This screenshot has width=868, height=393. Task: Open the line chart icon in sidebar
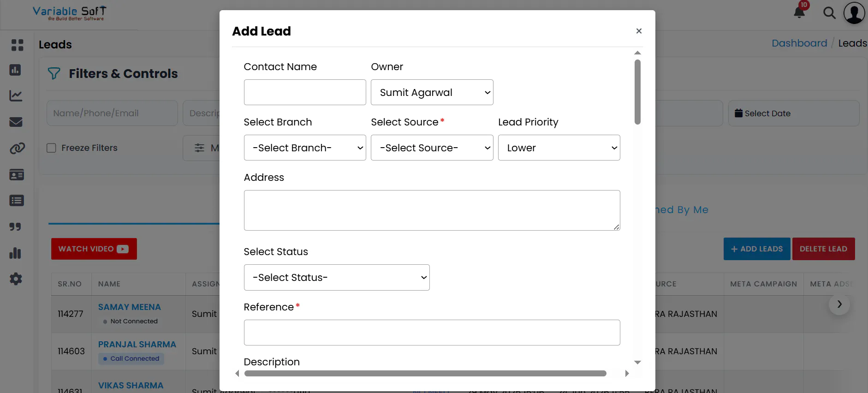16,95
